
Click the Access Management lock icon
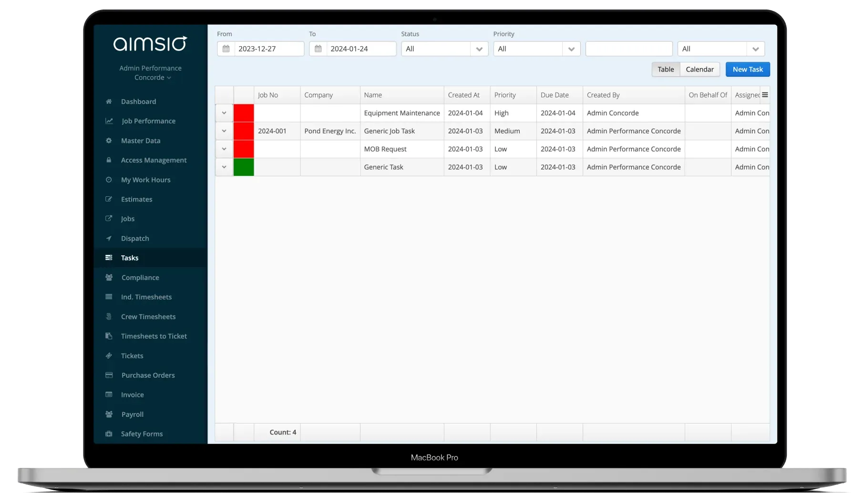click(109, 160)
